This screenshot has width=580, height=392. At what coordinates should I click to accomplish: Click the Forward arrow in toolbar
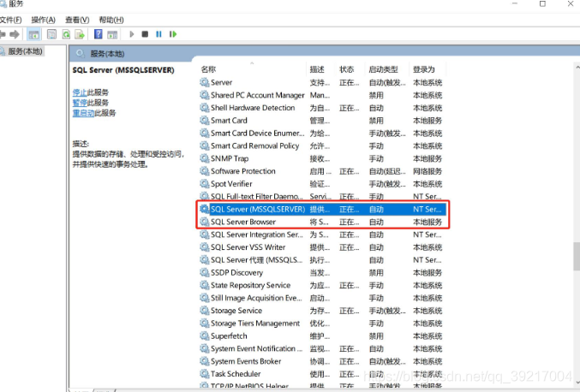[x=15, y=34]
